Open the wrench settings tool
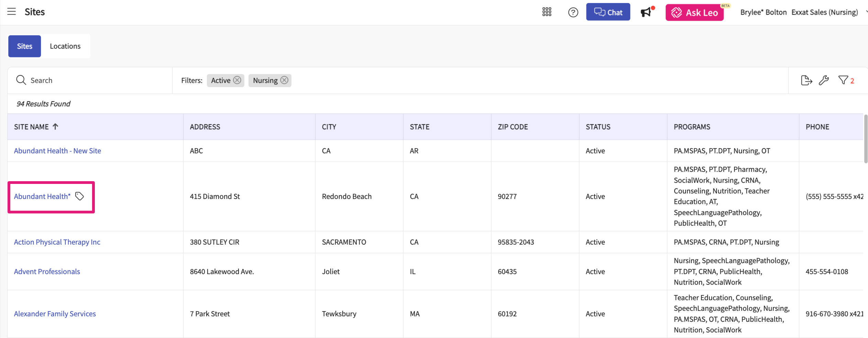This screenshot has height=338, width=868. 824,80
